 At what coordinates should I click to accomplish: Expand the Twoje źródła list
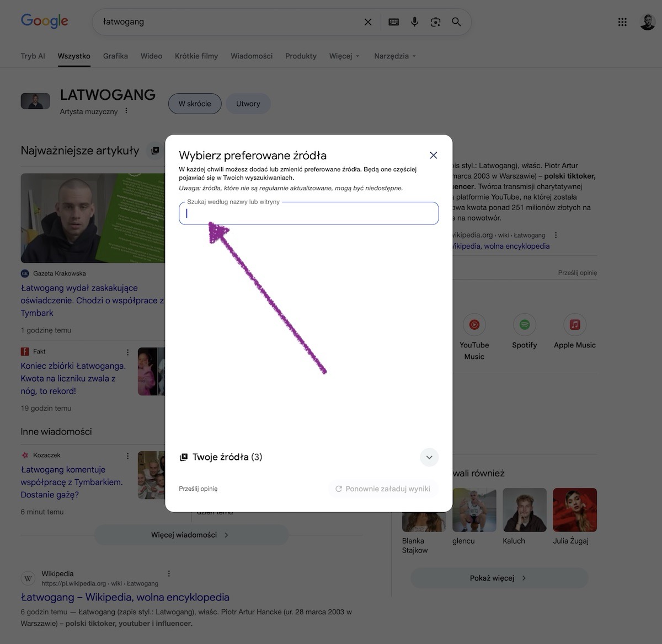(429, 457)
